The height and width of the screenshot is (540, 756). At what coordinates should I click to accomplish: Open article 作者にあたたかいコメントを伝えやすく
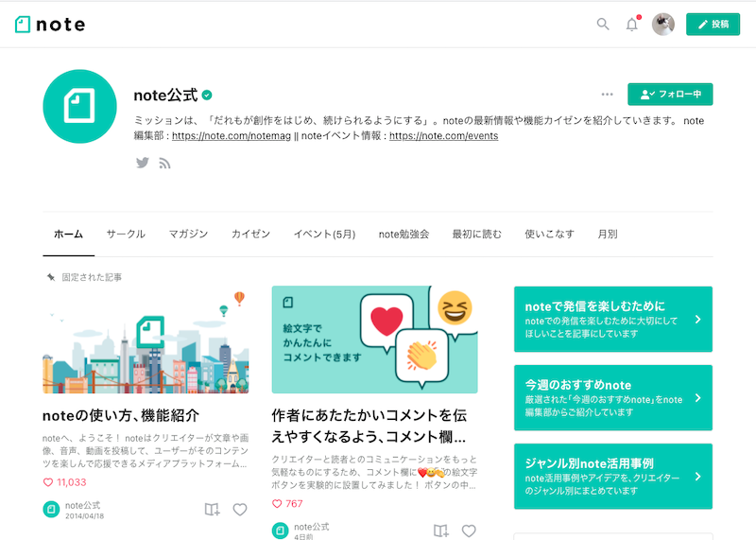369,426
